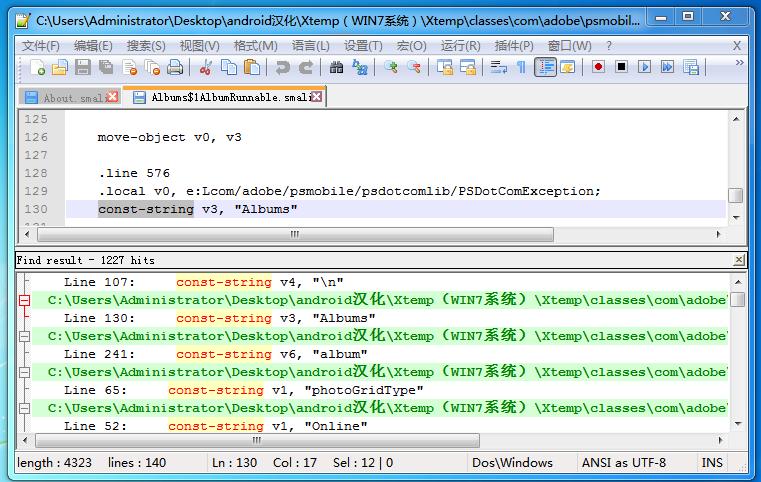Select the Line 107 "\n" search result
This screenshot has height=482, width=761.
[380, 282]
